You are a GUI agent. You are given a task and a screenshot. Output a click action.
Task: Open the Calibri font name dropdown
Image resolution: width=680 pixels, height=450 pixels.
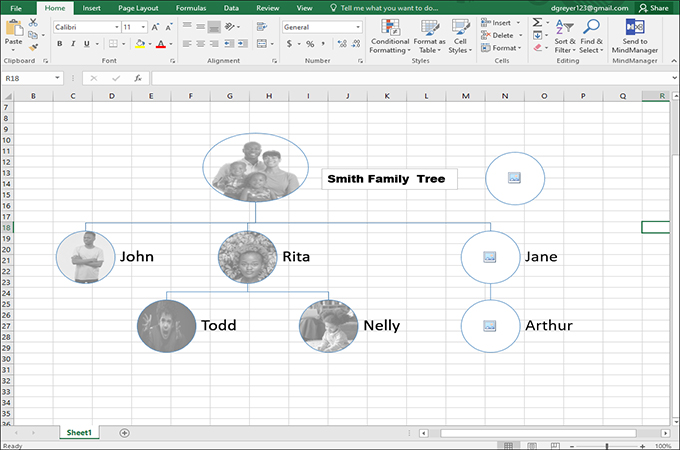click(117, 27)
